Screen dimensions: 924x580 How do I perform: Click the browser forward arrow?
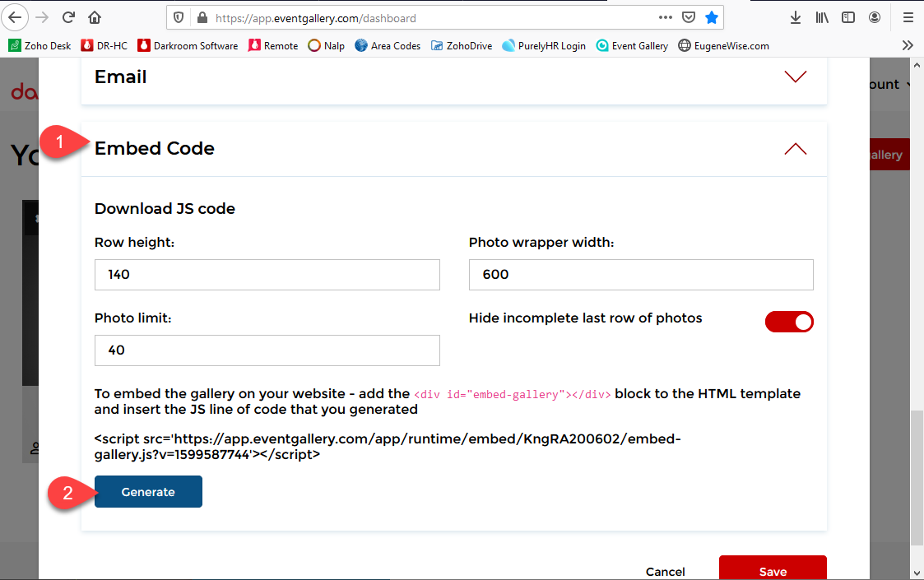42,17
